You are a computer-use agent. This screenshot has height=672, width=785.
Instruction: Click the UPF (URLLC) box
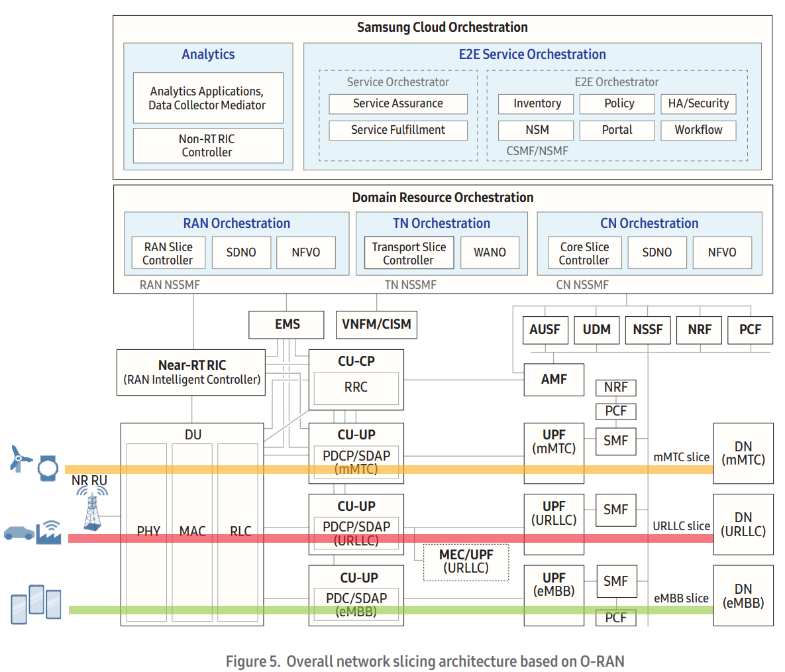point(554,524)
